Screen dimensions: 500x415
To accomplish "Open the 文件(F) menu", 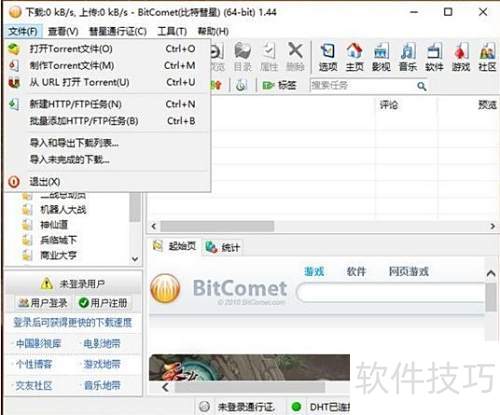I will coord(23,32).
